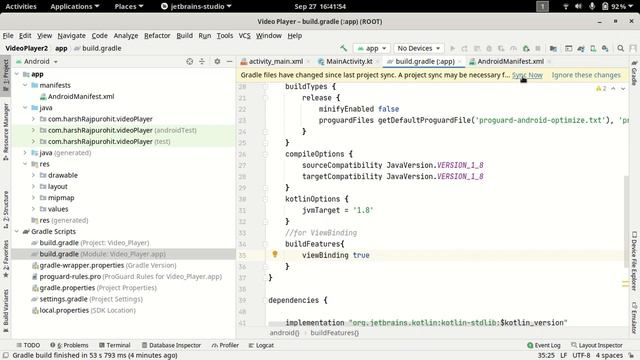
Task: Open the Structure side tab
Action: tap(6, 209)
